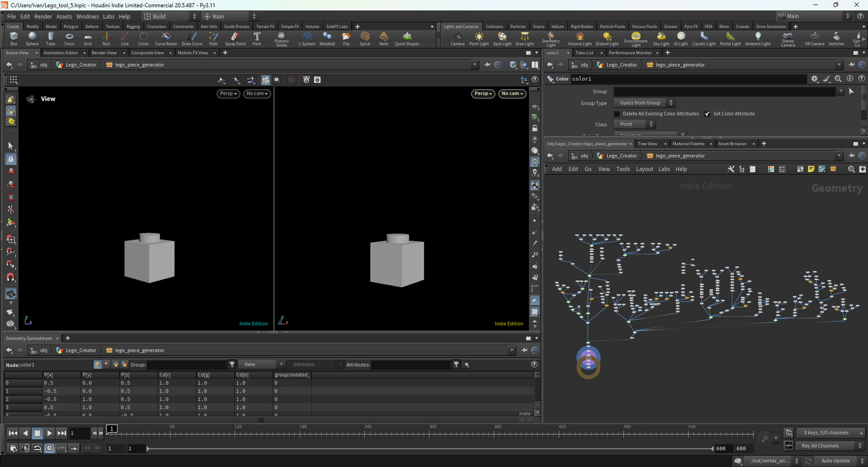The height and width of the screenshot is (467, 868).
Task: Select the Spray Paint tool
Action: (235, 39)
